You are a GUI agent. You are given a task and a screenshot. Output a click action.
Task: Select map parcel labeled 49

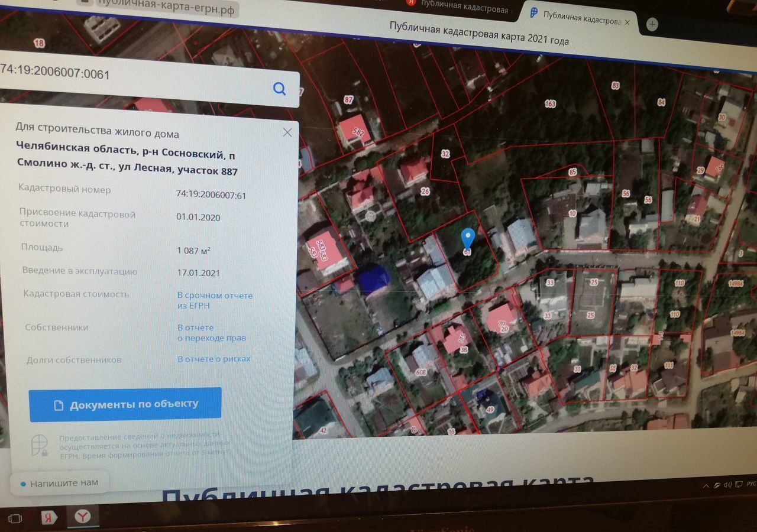[x=490, y=410]
